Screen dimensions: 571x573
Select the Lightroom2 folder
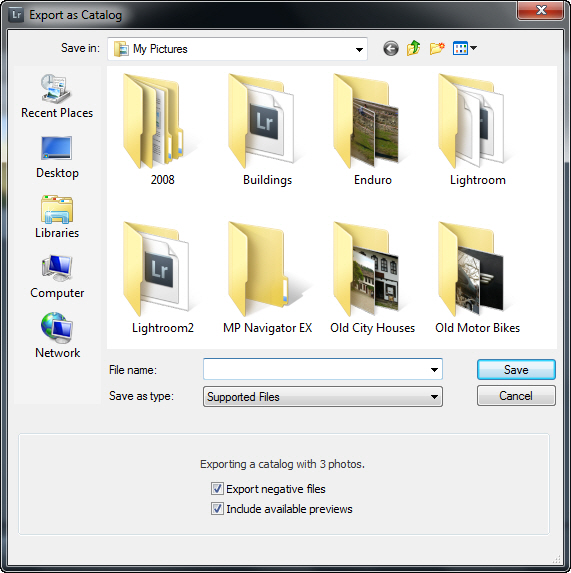(163, 278)
